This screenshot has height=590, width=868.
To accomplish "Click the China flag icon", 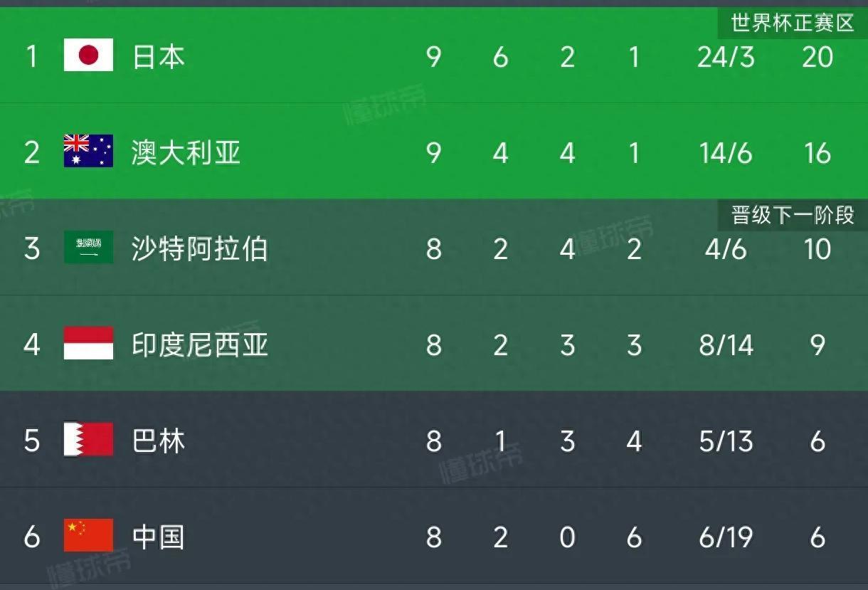I will click(88, 536).
